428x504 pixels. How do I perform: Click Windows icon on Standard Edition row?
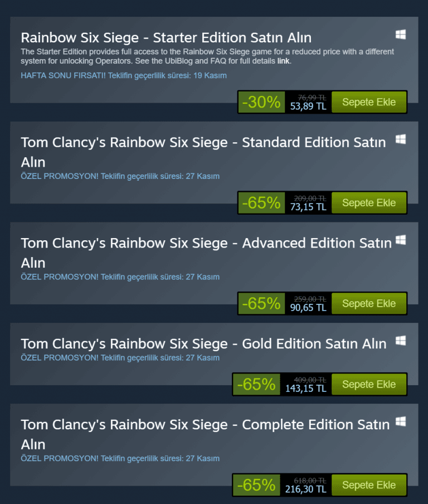(401, 139)
